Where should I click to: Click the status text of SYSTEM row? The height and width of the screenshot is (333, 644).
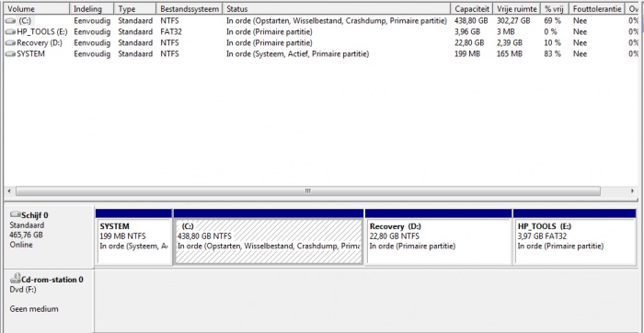pos(298,53)
